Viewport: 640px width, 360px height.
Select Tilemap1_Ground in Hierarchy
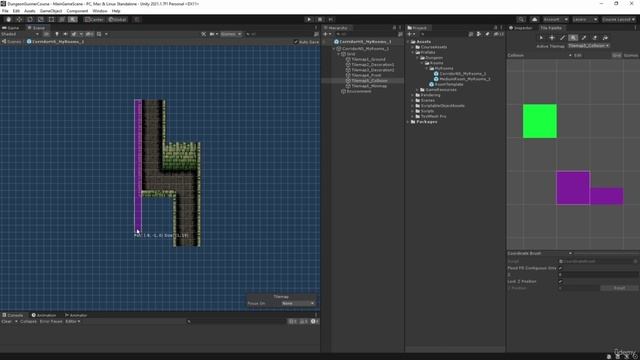point(368,59)
